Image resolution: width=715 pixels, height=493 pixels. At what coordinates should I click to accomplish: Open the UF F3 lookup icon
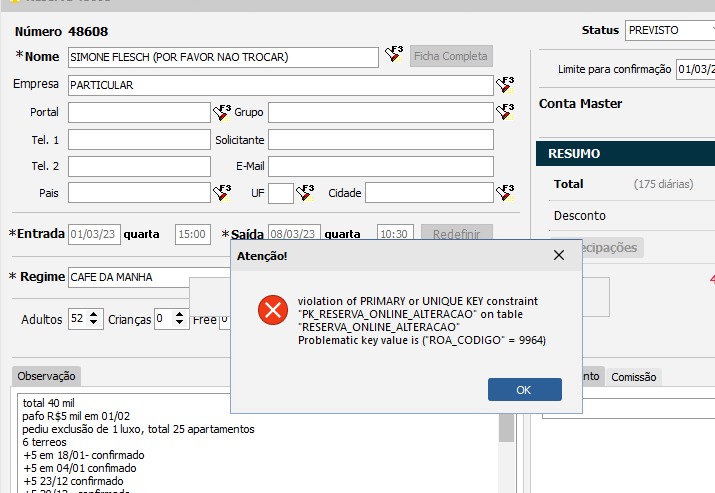(305, 192)
